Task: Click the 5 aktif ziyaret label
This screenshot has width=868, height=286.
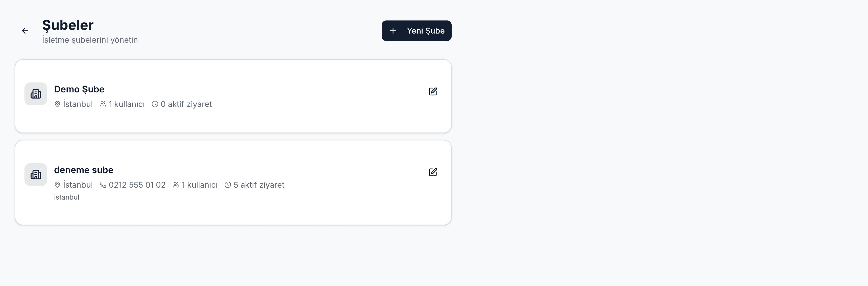Action: tap(259, 185)
